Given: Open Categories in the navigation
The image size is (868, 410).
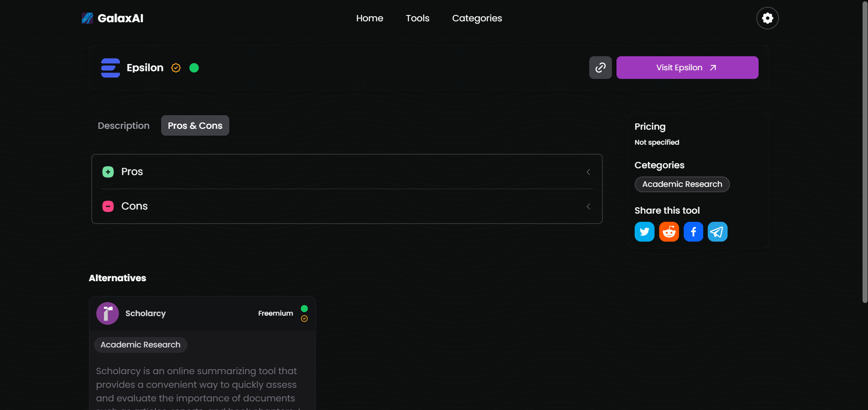Looking at the screenshot, I should 477,18.
